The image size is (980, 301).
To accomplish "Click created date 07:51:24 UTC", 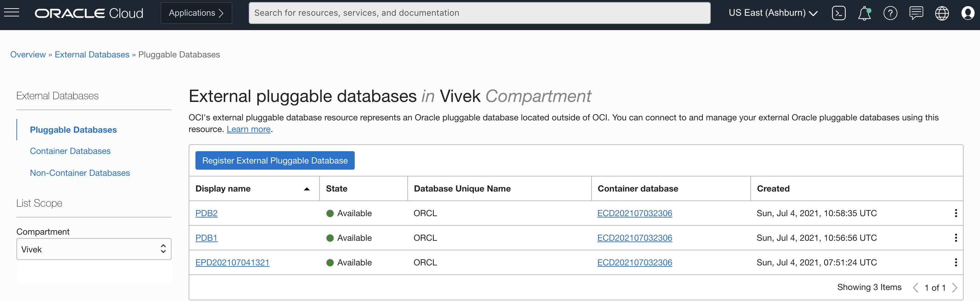I will 816,262.
